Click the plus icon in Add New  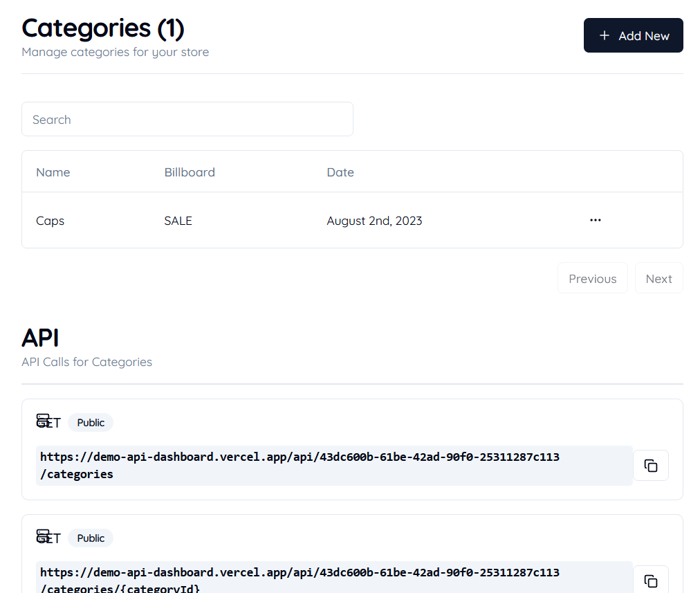(604, 35)
